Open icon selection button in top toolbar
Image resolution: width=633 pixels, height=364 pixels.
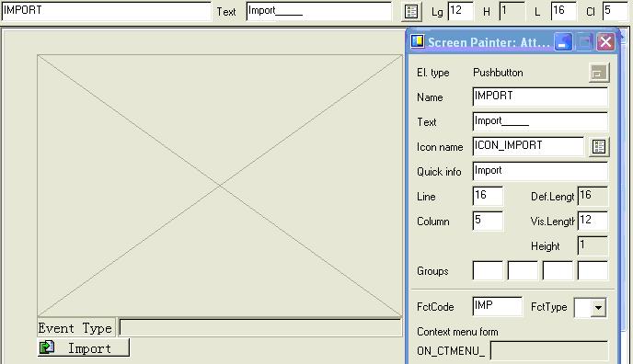pyautogui.click(x=411, y=11)
